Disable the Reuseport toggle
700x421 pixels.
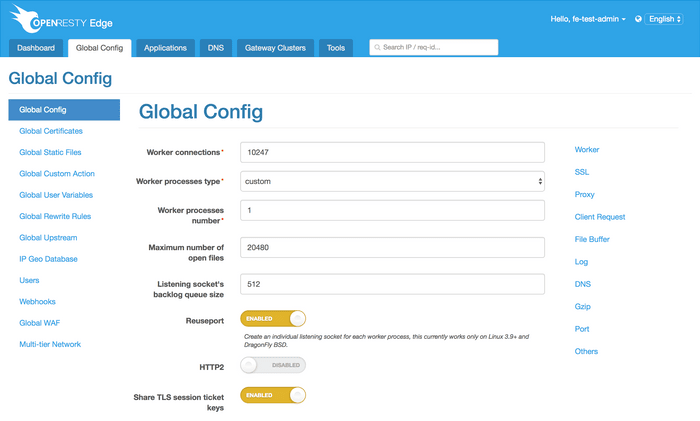click(273, 319)
